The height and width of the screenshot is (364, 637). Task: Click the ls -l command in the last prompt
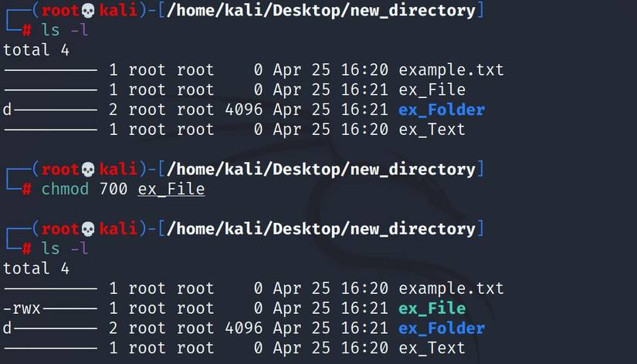pyautogui.click(x=65, y=248)
